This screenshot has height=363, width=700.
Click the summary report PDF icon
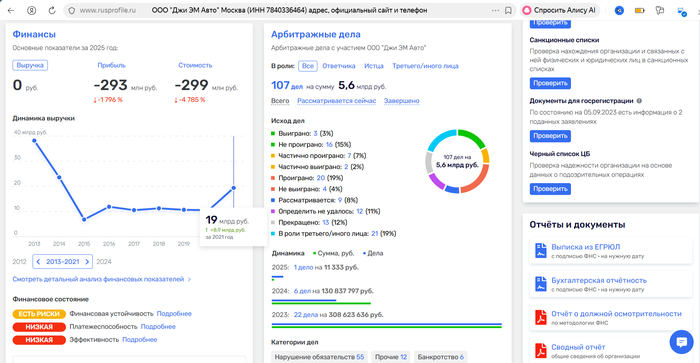pyautogui.click(x=541, y=350)
